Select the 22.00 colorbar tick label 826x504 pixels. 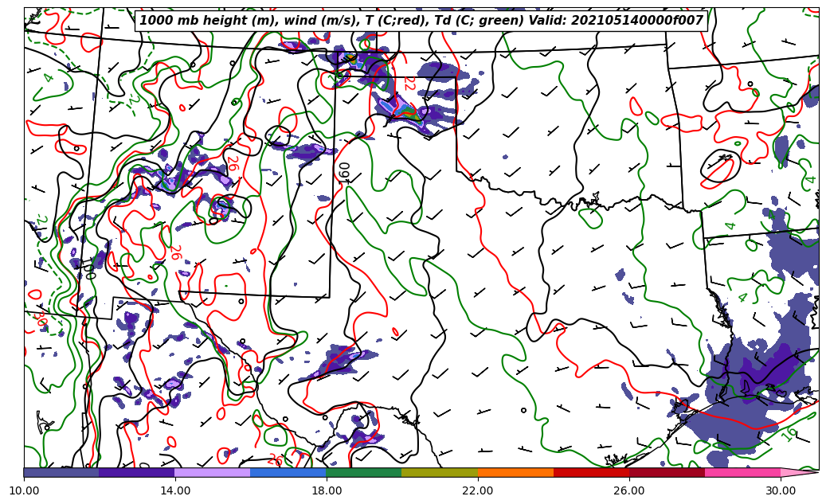tap(478, 490)
